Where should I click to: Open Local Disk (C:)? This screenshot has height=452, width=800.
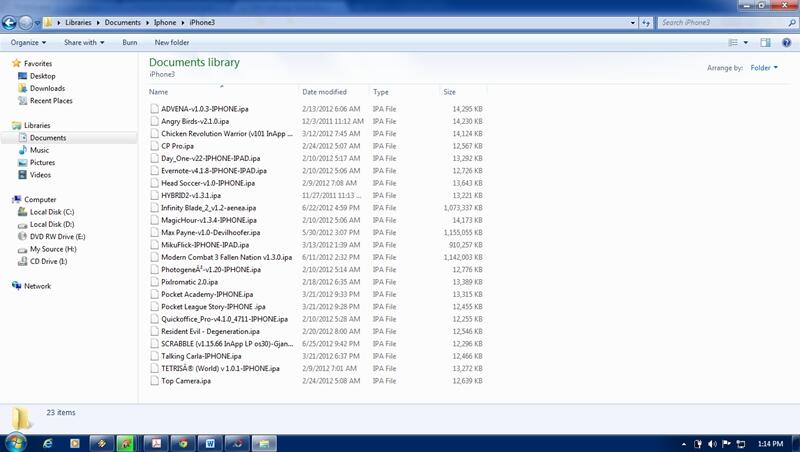click(x=52, y=212)
